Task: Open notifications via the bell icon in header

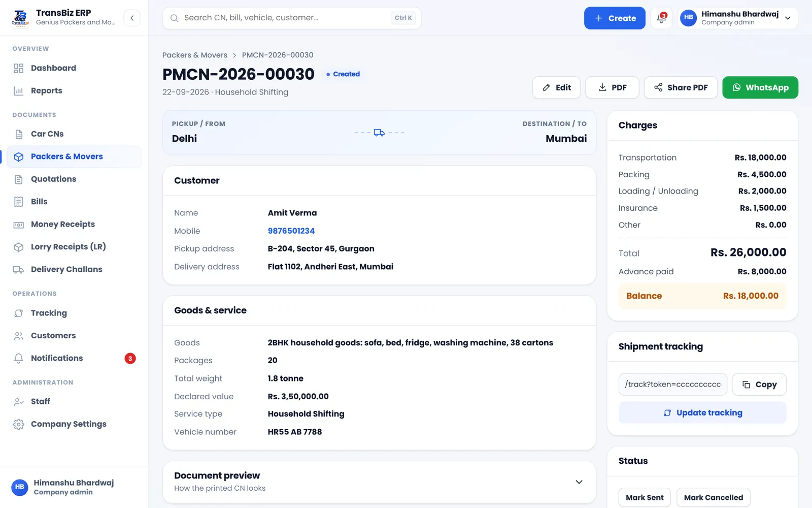Action: click(x=661, y=18)
